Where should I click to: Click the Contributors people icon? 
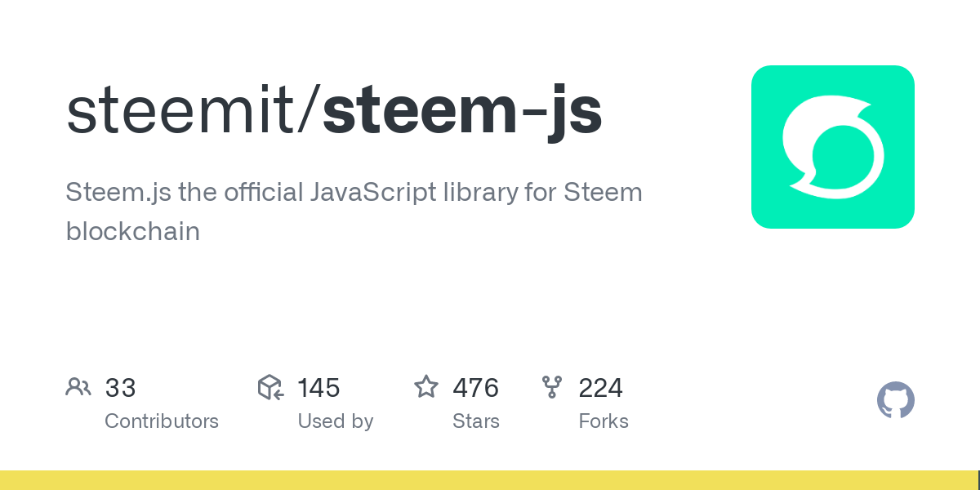tap(78, 387)
